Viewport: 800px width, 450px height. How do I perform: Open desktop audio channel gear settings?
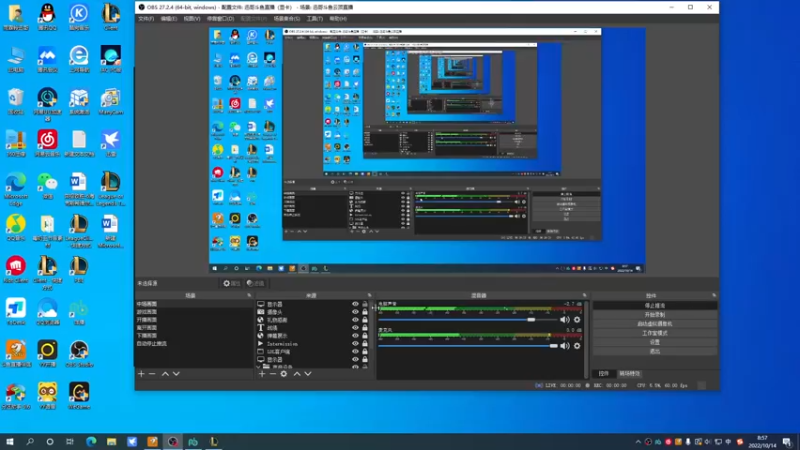577,320
